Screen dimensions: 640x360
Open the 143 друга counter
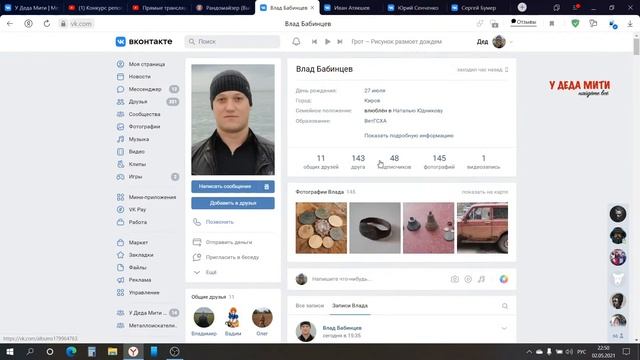point(358,162)
